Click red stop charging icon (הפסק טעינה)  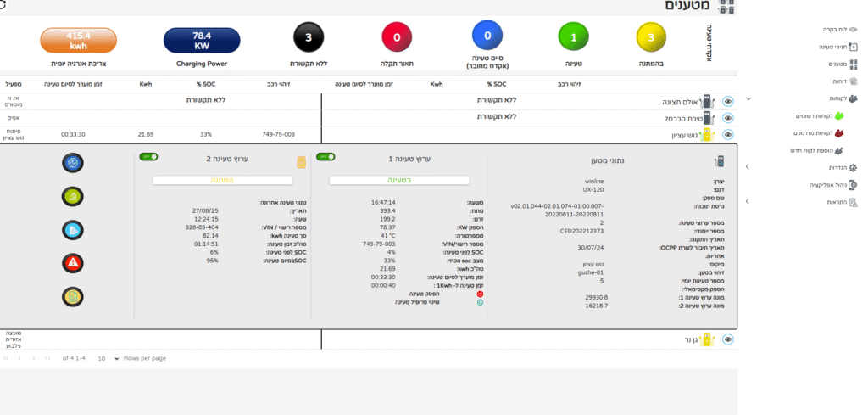coord(480,293)
